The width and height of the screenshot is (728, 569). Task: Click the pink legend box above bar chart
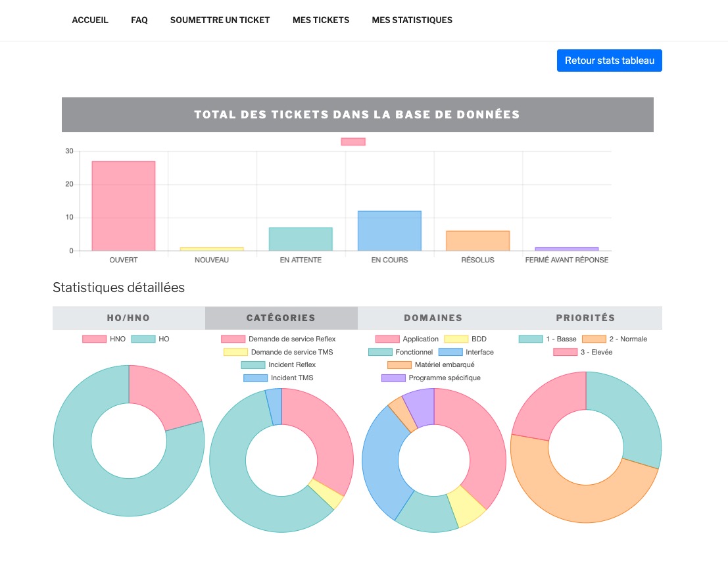coord(353,141)
